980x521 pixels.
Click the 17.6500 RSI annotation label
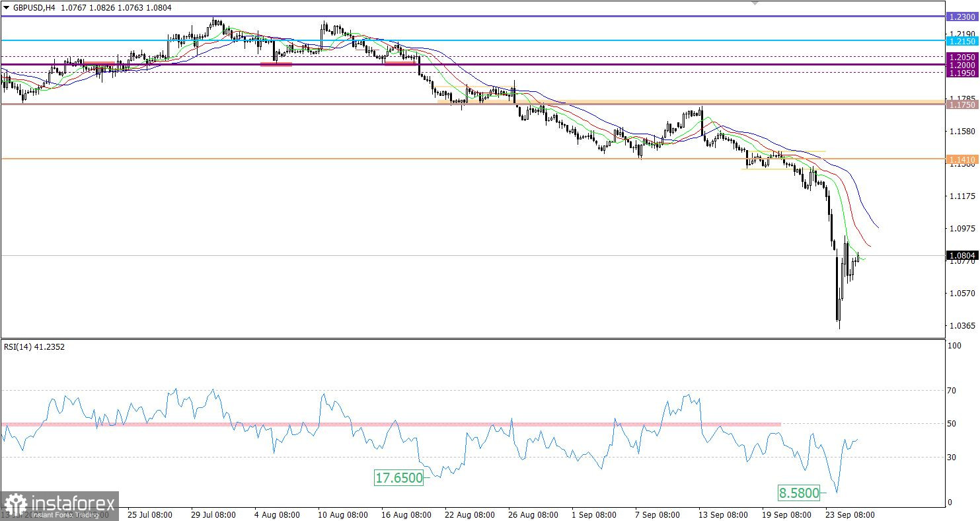point(398,477)
